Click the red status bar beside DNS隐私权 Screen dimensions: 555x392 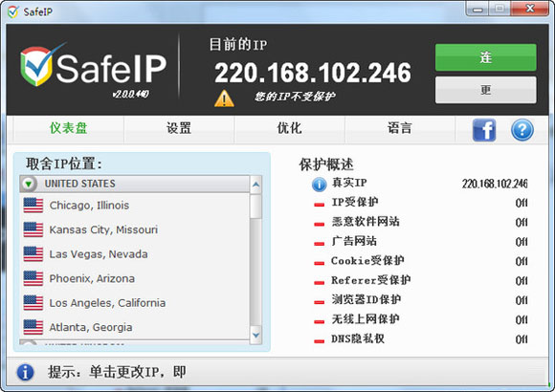[x=320, y=341]
